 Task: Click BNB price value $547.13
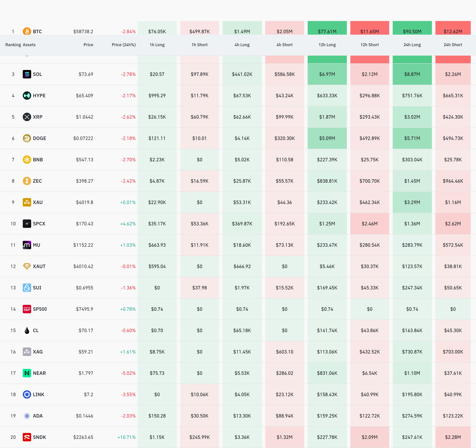click(x=85, y=160)
